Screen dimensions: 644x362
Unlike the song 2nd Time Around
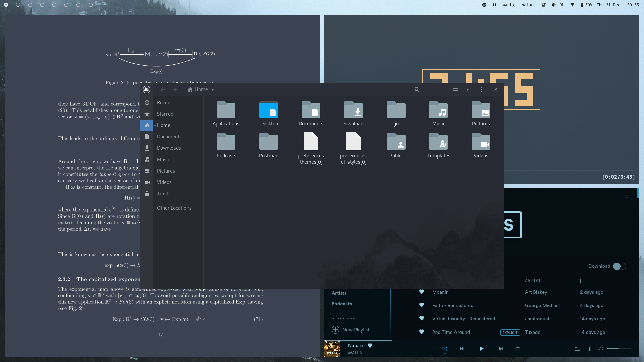click(422, 332)
